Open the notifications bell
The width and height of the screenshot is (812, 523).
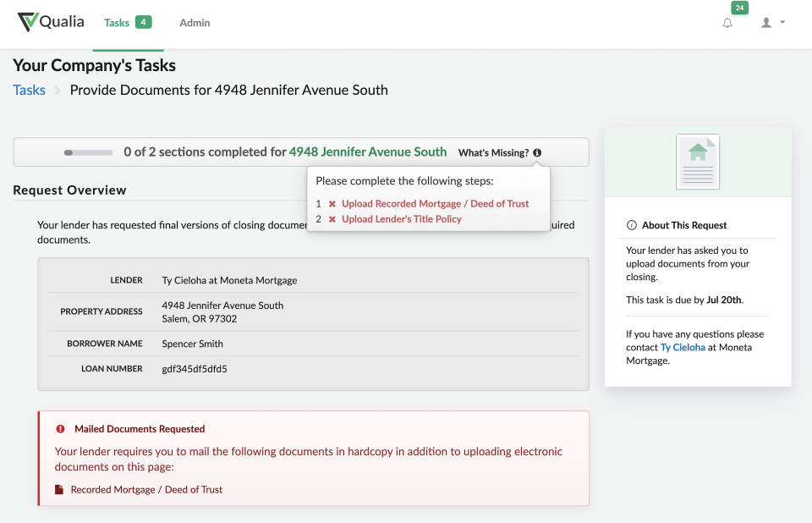coord(727,23)
